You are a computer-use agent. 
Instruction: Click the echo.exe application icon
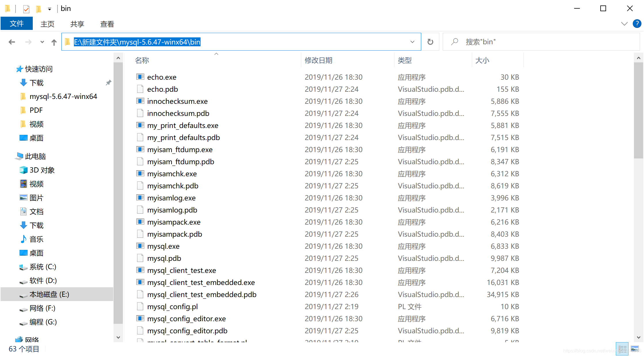(140, 77)
